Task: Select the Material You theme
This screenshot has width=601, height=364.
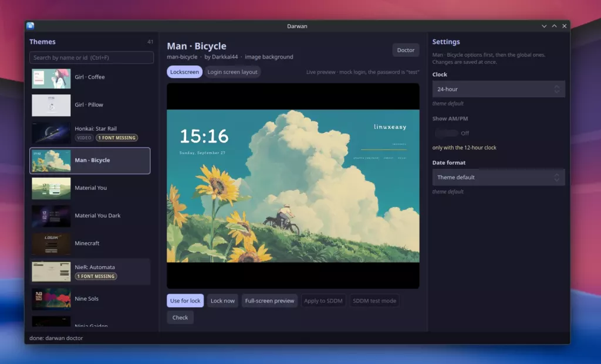Action: pos(90,188)
